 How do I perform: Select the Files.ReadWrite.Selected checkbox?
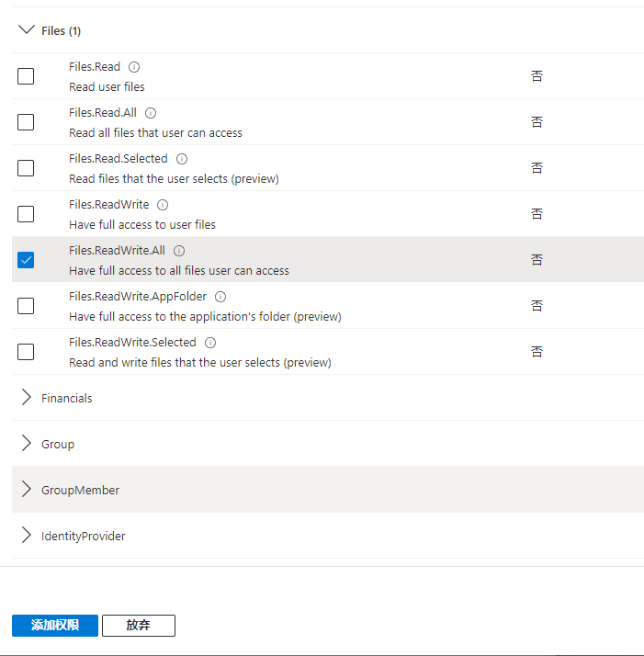(x=26, y=352)
